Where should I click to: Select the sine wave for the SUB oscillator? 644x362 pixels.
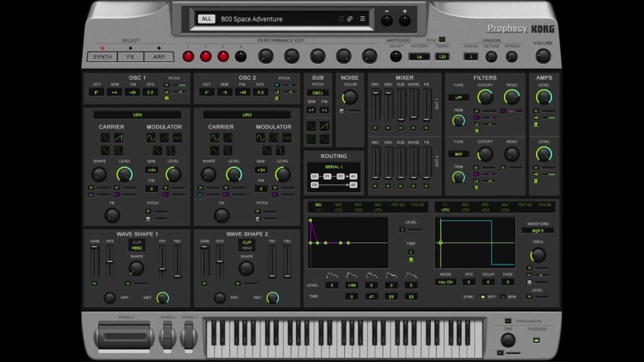click(311, 126)
